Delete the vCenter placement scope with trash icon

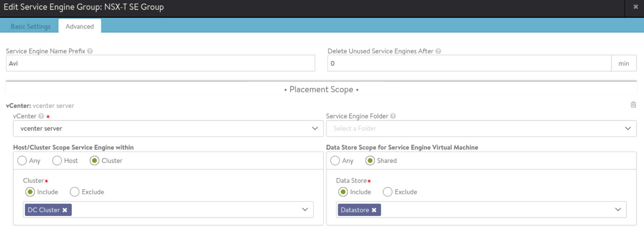pos(633,105)
